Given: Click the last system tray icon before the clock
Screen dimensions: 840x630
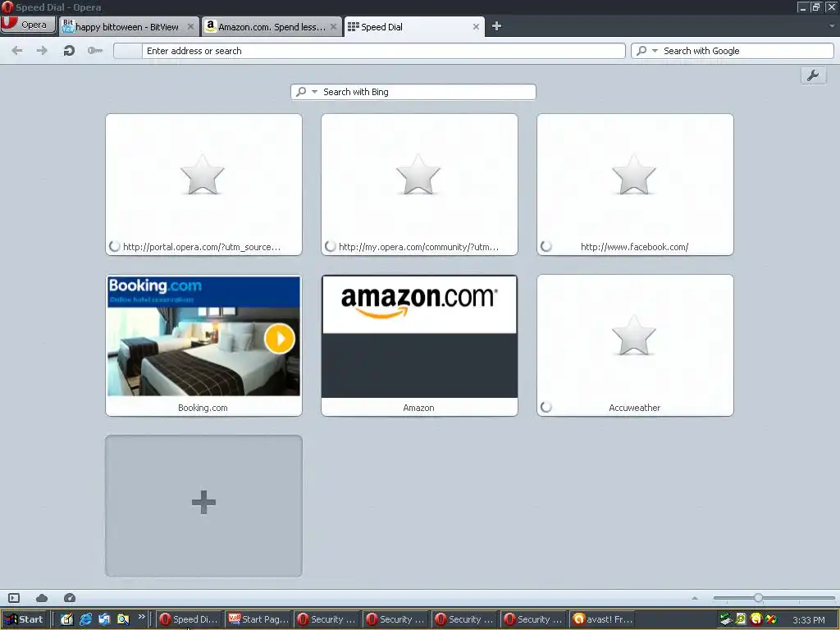Looking at the screenshot, I should (x=771, y=619).
